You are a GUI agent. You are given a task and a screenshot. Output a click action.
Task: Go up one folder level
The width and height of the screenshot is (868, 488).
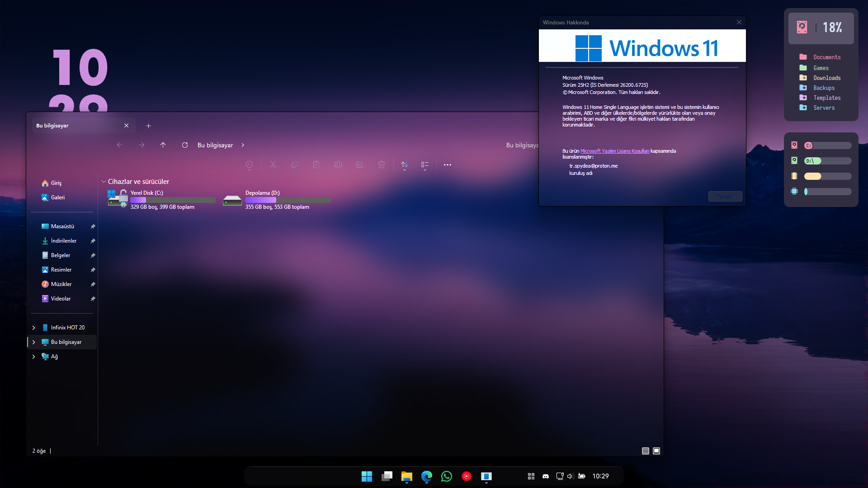[x=163, y=145]
